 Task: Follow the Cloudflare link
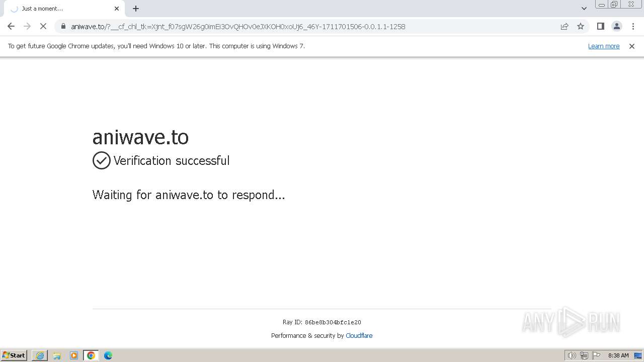click(x=359, y=336)
